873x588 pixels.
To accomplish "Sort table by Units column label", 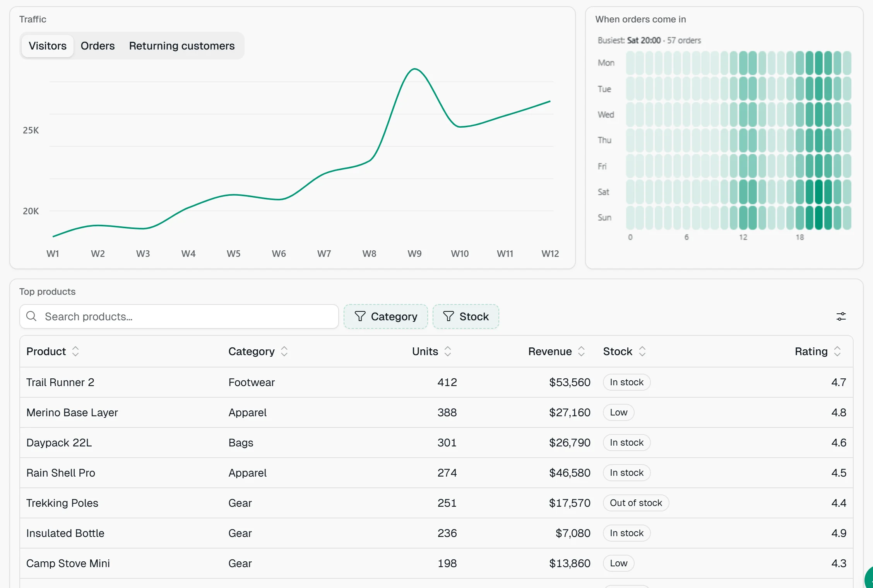I will pyautogui.click(x=425, y=351).
